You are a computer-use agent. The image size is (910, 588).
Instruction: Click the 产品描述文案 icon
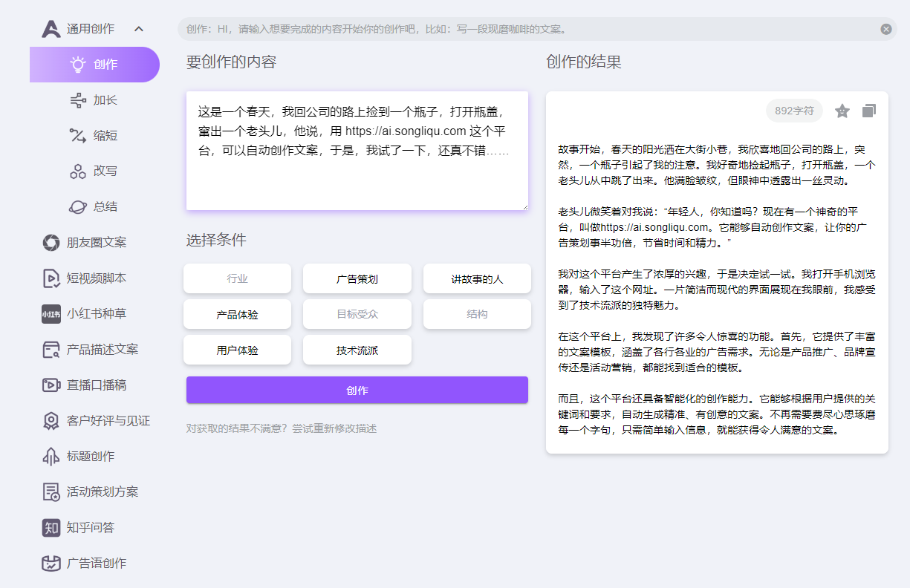point(51,350)
